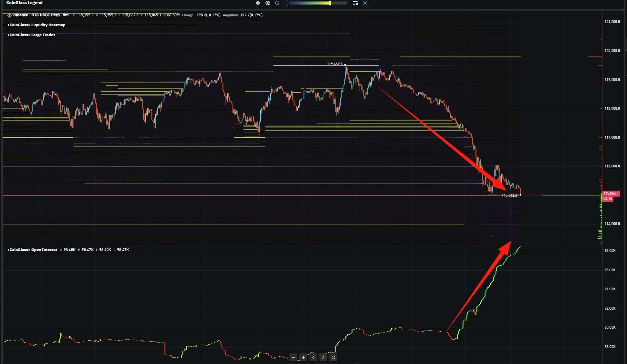Zoom in chart with plus button
Image resolution: width=627 pixels, height=364 pixels.
(303, 357)
